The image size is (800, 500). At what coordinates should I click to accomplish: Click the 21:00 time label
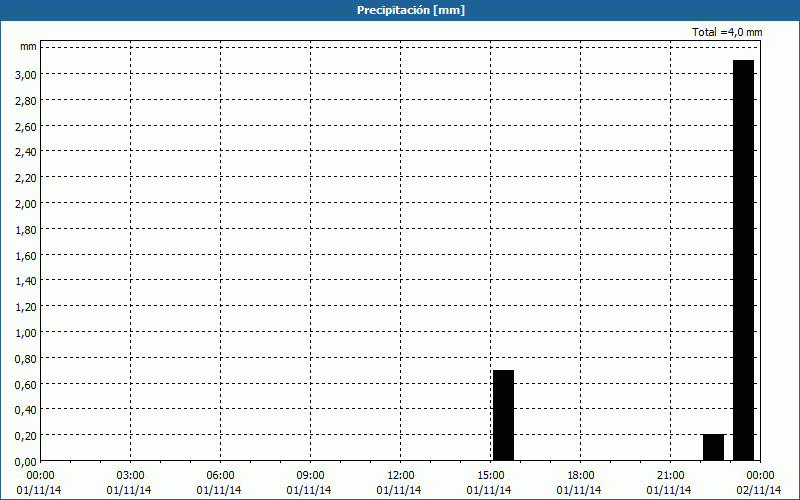[x=670, y=476]
